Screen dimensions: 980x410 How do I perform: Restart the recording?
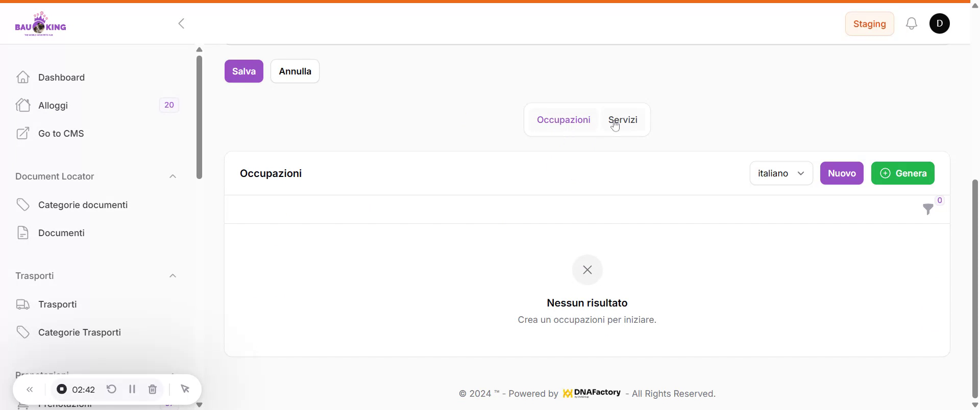111,389
